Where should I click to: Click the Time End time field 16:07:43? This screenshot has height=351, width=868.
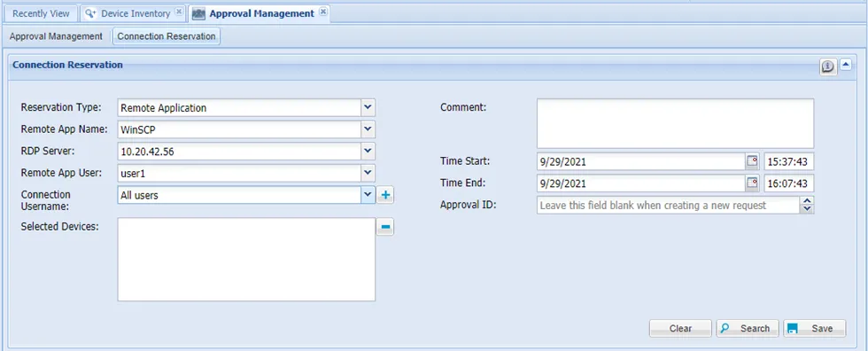click(x=789, y=183)
